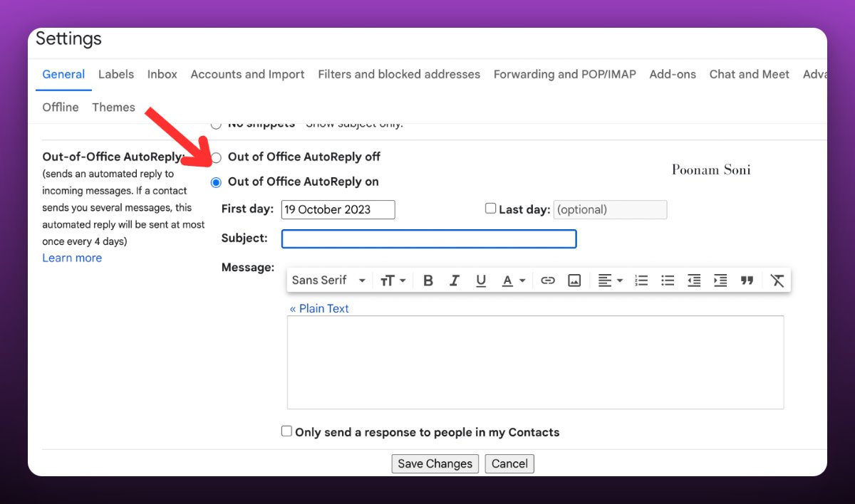Decrease indent of message text
855x504 pixels.
click(694, 280)
